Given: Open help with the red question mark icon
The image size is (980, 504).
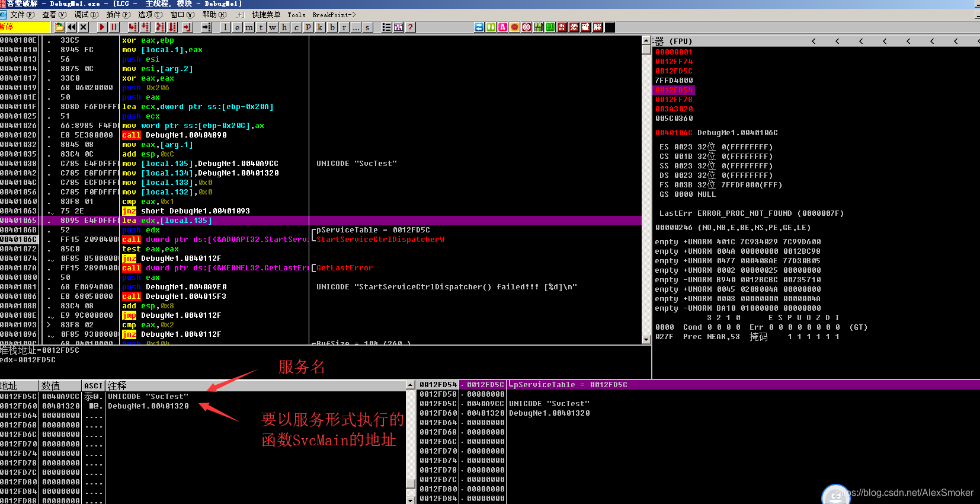Looking at the screenshot, I should [411, 27].
